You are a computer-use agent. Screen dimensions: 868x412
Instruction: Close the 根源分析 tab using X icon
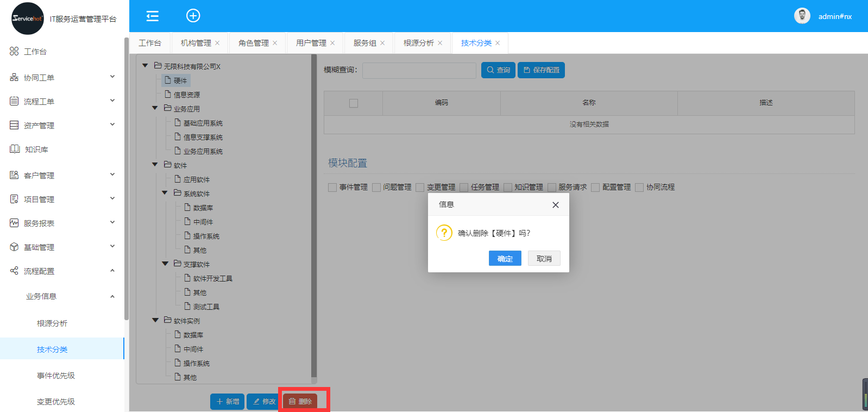[x=440, y=43]
